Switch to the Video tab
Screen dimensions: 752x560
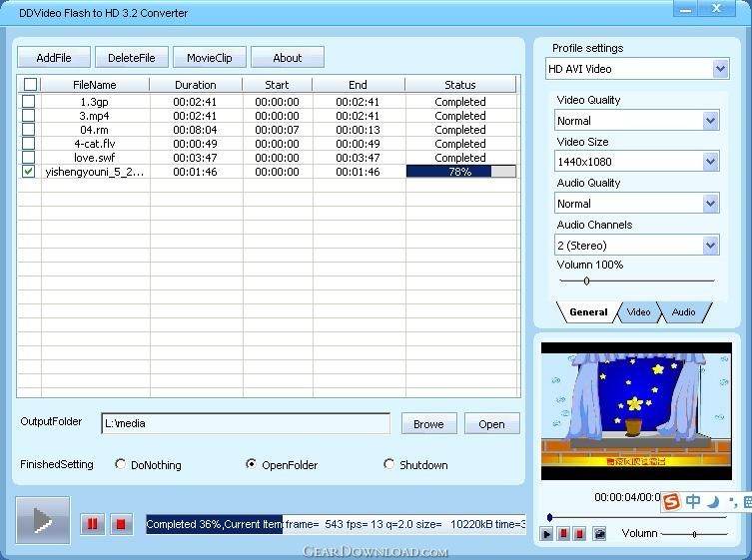pos(638,312)
